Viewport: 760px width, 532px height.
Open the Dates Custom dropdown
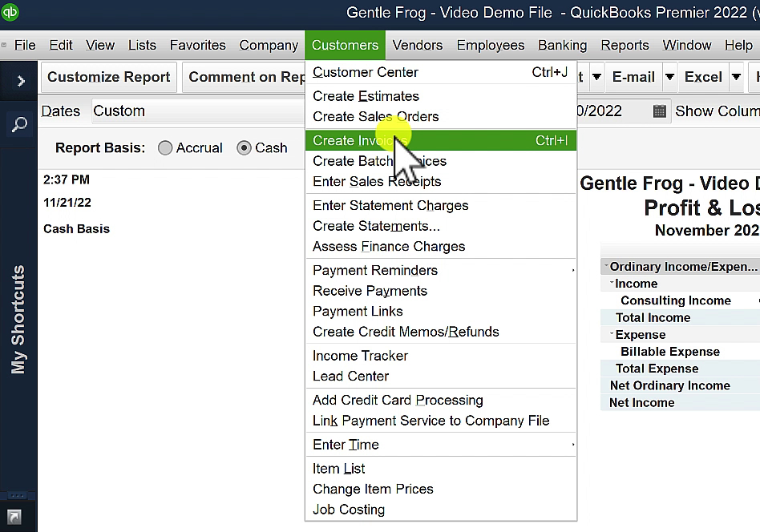(x=198, y=111)
